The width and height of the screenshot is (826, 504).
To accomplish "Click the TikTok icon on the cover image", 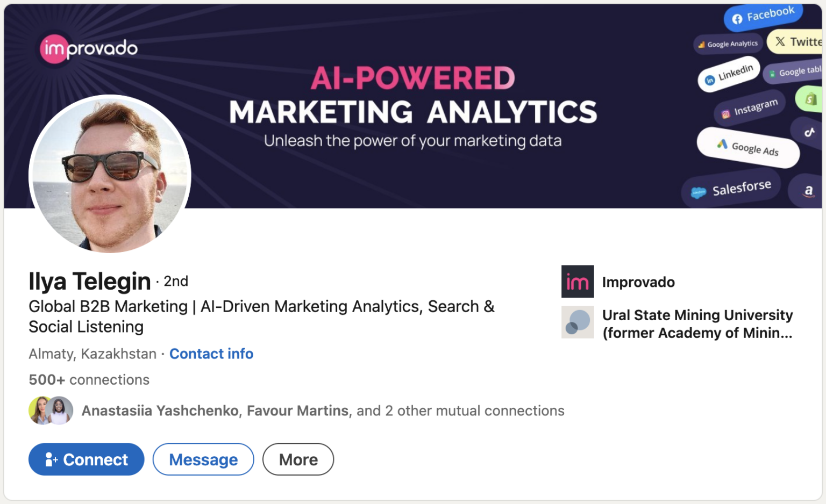I will pos(809,133).
